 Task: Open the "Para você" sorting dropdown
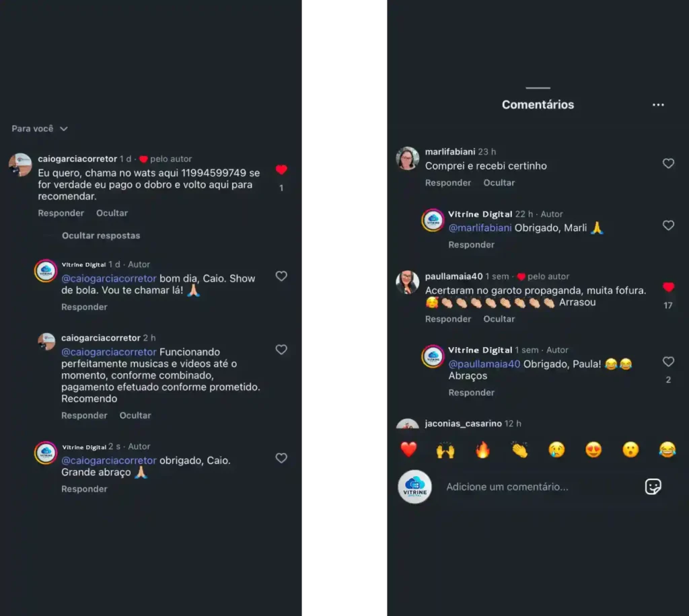40,128
